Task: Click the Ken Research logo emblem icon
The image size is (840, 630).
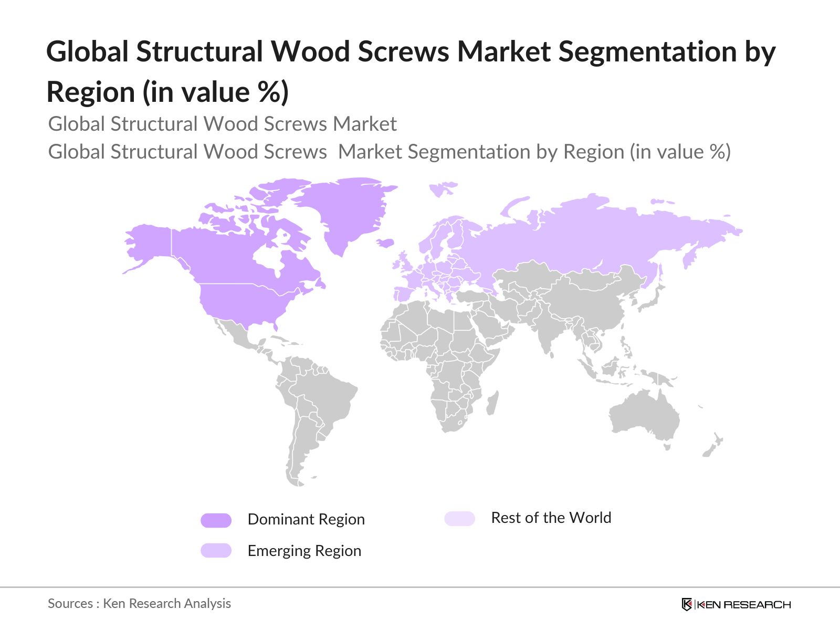Action: [x=687, y=604]
